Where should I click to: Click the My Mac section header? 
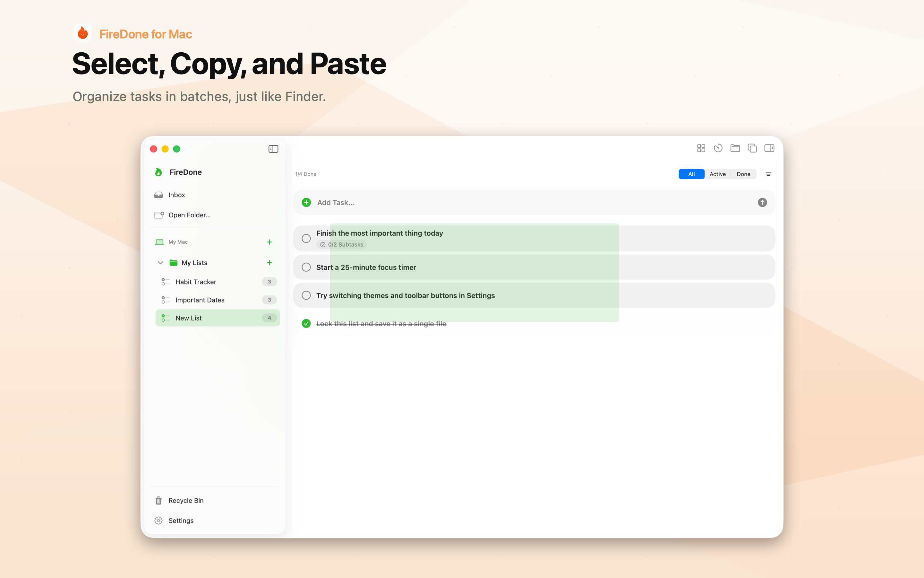click(178, 242)
